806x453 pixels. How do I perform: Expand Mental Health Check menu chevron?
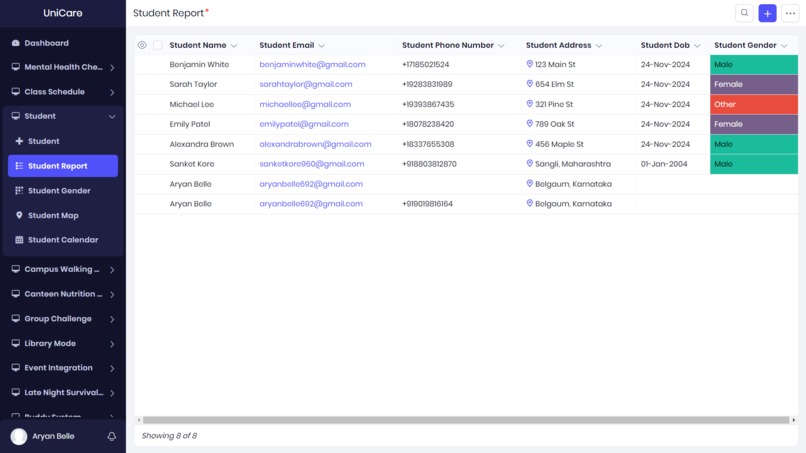pos(112,67)
